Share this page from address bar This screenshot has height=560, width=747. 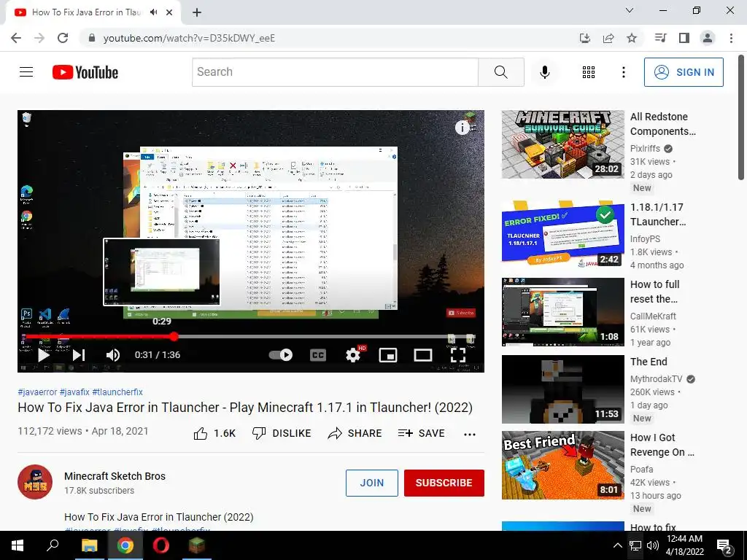click(x=608, y=38)
